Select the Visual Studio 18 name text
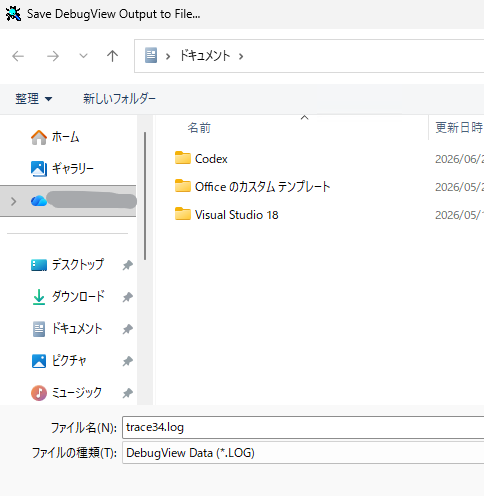 (237, 215)
